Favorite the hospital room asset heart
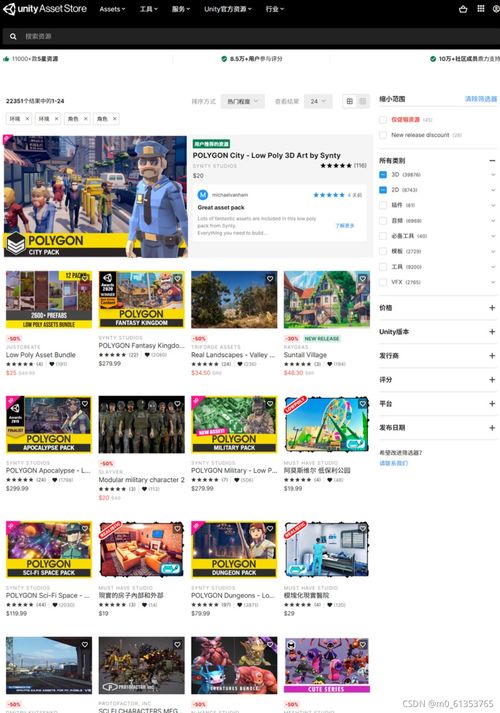500x713 pixels. pyautogui.click(x=363, y=528)
